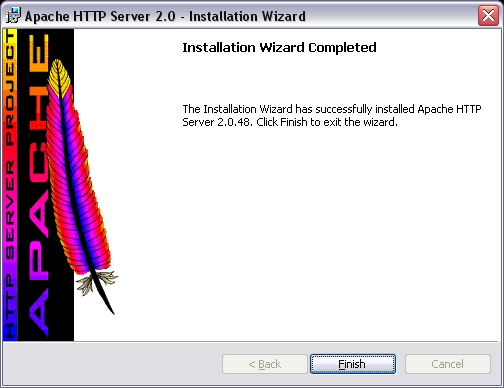The height and width of the screenshot is (388, 504).
Task: Click the installer icon in the title bar
Action: tap(14, 16)
